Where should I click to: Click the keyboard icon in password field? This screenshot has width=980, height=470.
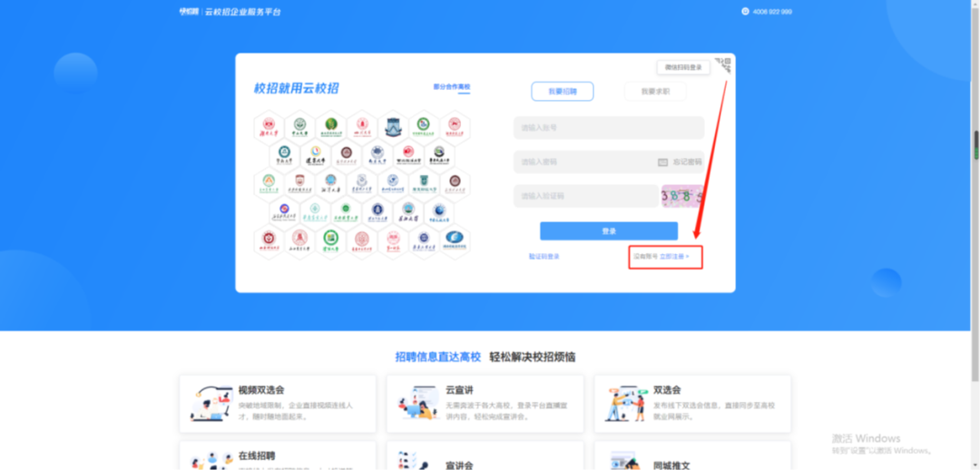coord(663,162)
